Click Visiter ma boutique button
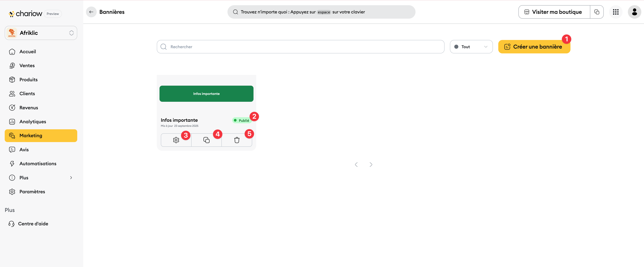The height and width of the screenshot is (267, 644). (x=554, y=12)
